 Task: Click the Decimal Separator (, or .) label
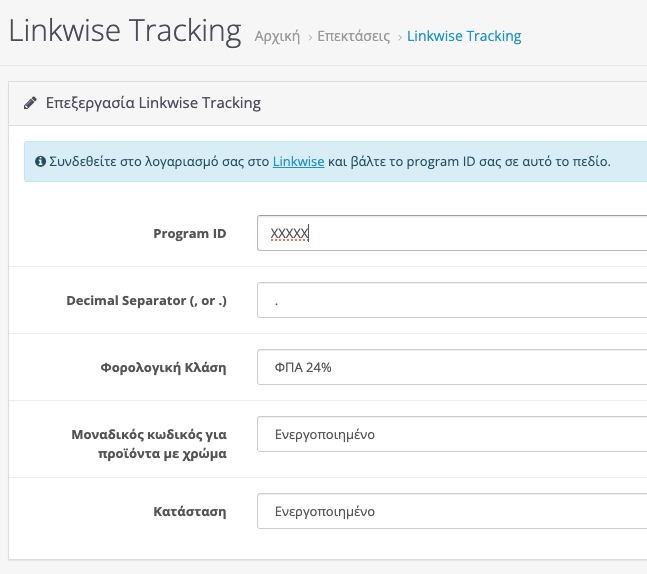[x=146, y=300]
